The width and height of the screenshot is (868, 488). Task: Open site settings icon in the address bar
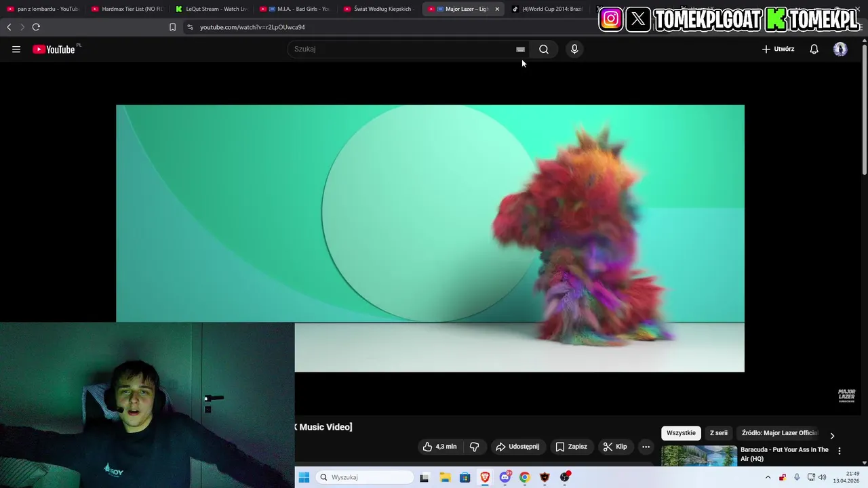tap(190, 27)
